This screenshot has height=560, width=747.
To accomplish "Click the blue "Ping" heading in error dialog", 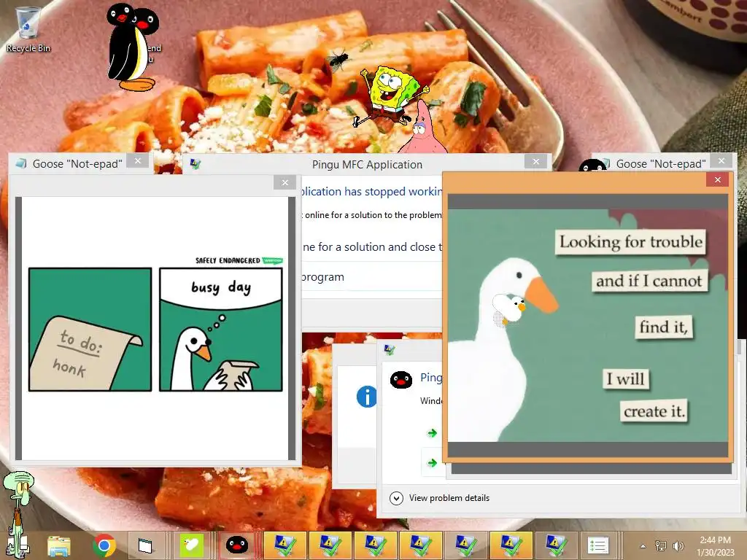I will coord(431,378).
